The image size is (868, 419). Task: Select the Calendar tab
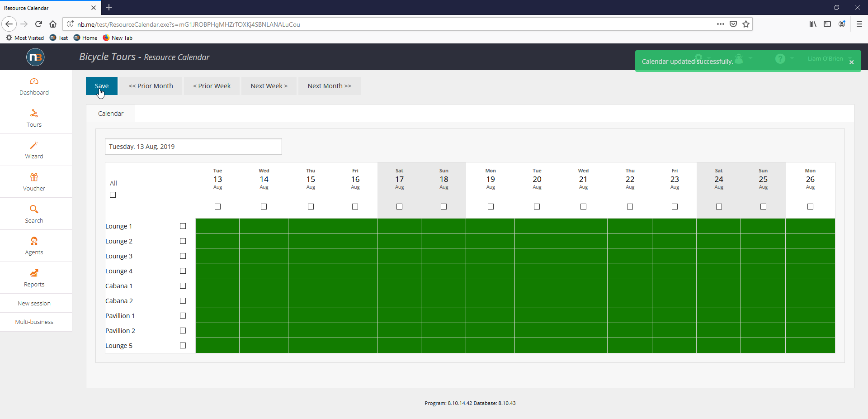pos(111,114)
